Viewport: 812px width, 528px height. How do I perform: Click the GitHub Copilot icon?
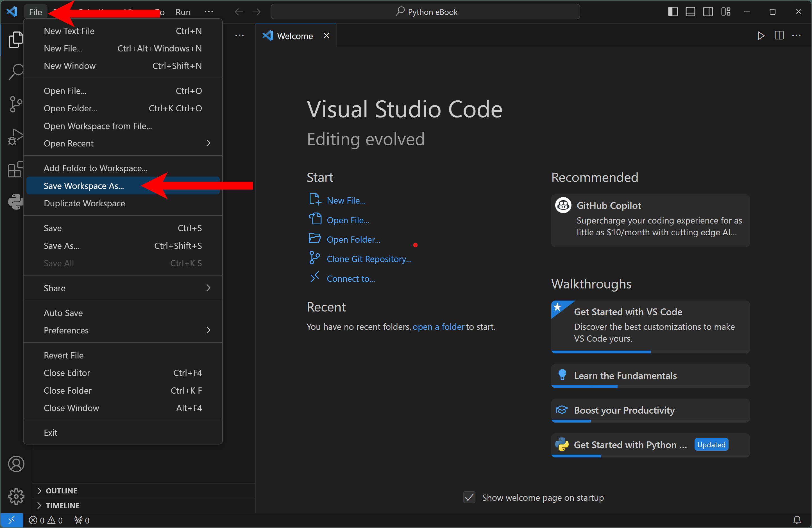pos(563,205)
